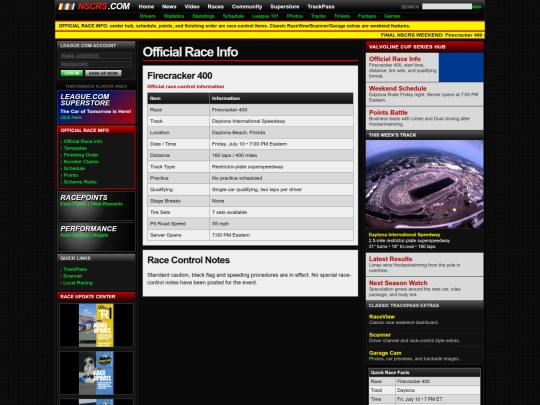Screen dimensions: 540x405
Task: Click the Password field
Action: tap(96, 64)
